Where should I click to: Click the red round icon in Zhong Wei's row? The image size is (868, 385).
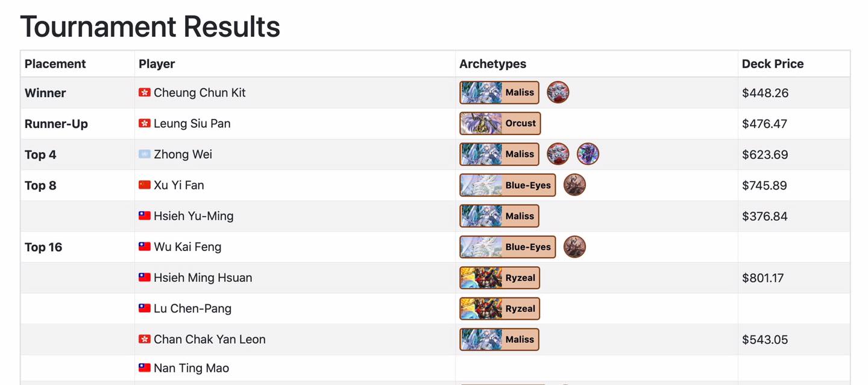pos(558,154)
